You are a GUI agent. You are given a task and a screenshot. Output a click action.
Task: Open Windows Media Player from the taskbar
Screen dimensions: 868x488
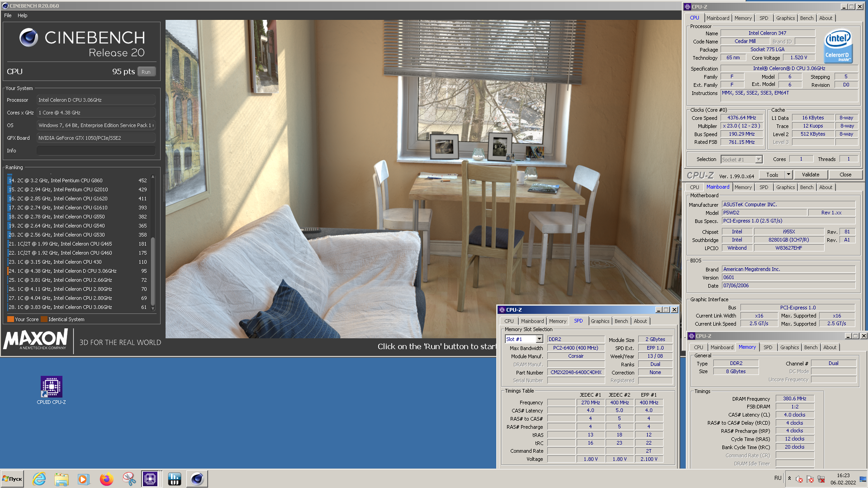[83, 479]
